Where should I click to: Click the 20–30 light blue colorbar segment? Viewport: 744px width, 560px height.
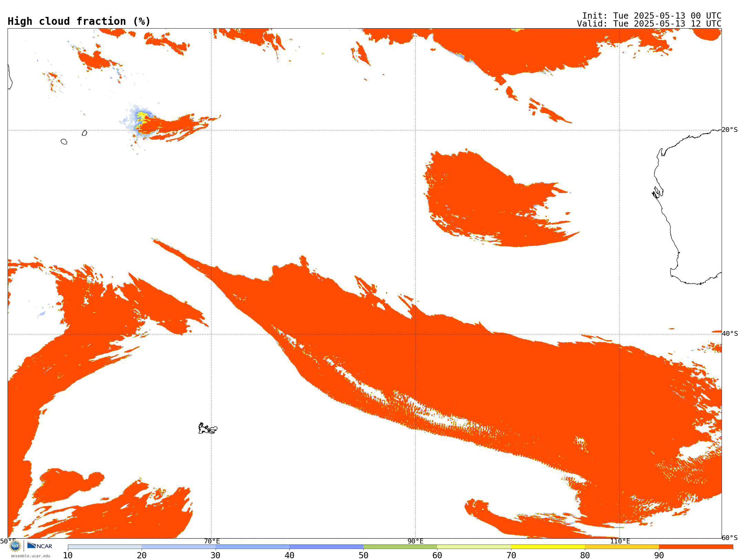178,547
